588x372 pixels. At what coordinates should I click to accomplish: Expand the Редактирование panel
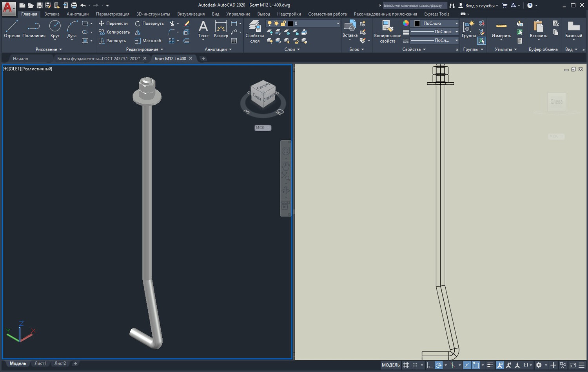[x=144, y=49]
